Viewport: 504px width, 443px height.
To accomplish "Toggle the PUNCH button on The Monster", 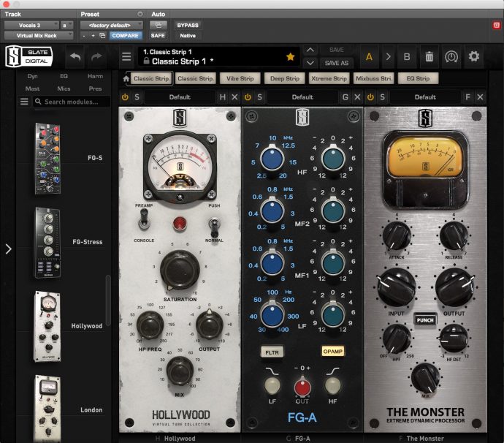I will pyautogui.click(x=425, y=320).
